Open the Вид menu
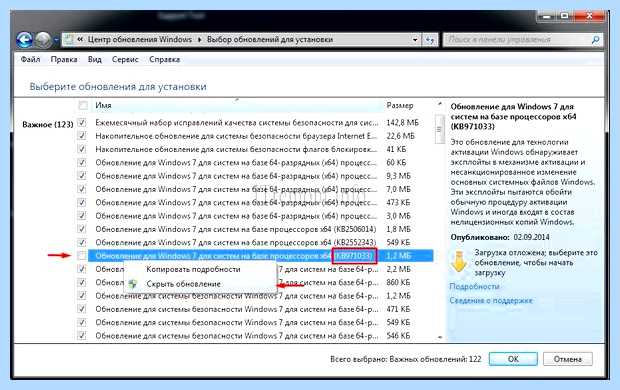The height and width of the screenshot is (390, 620). pyautogui.click(x=95, y=59)
